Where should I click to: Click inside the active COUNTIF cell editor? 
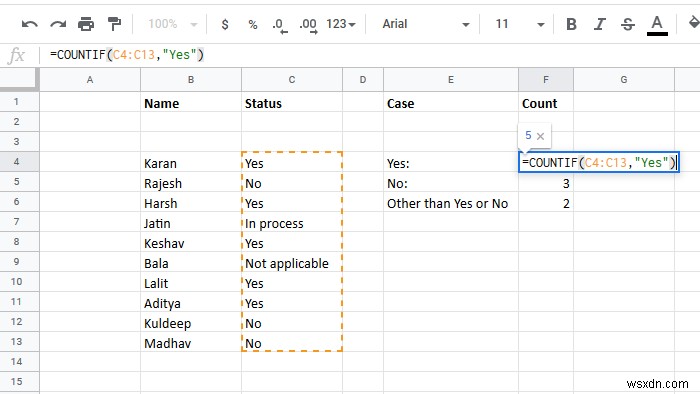[x=599, y=162]
